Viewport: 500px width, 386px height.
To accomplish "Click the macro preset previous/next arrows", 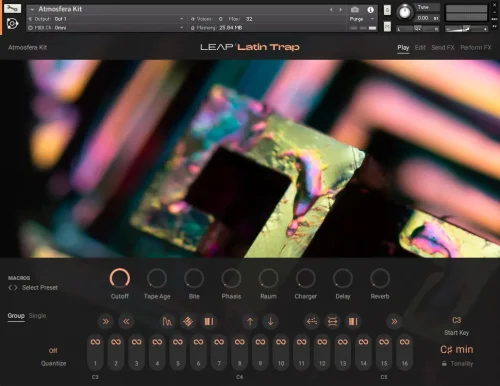I will click(13, 288).
